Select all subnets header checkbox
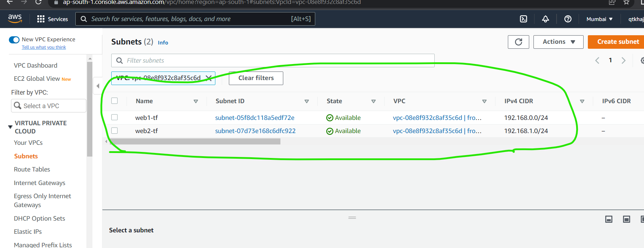Image resolution: width=644 pixels, height=248 pixels. point(114,101)
